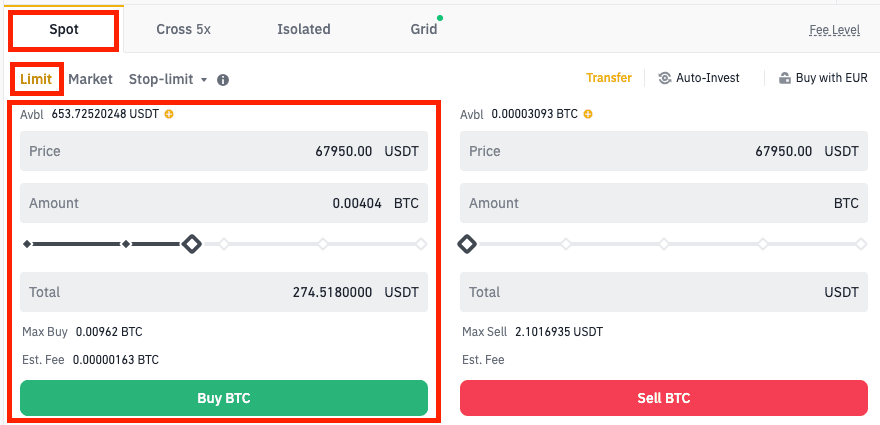
Task: Click the Auto-Invest icon
Action: (665, 78)
